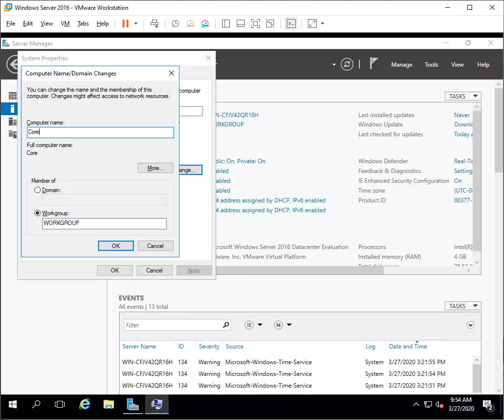Open File and Storage Services sidebar icon
This screenshot has height=420, width=504.
point(13,134)
